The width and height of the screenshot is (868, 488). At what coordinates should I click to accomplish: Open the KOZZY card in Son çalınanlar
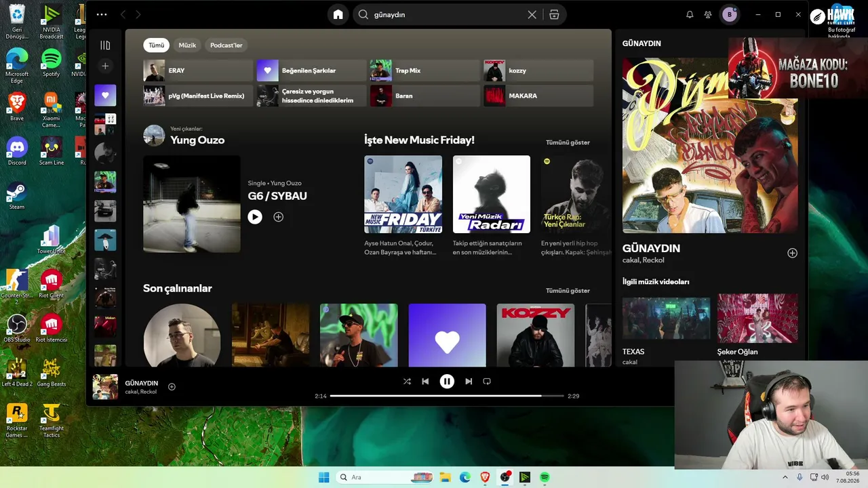point(536,335)
